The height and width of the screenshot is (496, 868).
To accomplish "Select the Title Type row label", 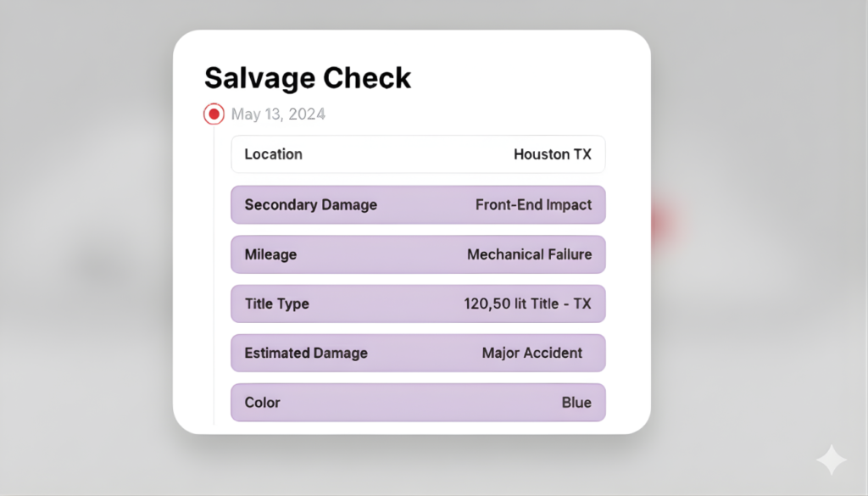I will pos(276,304).
